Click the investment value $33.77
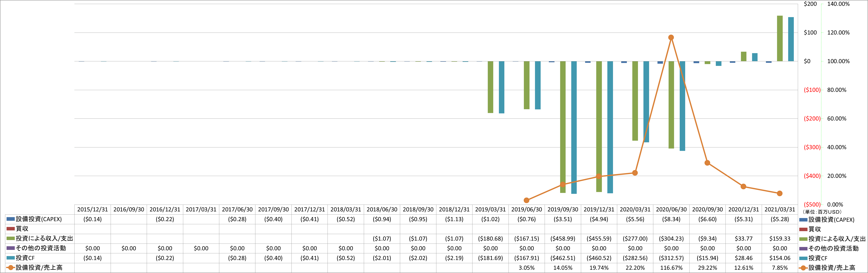The image size is (868, 273). click(744, 239)
